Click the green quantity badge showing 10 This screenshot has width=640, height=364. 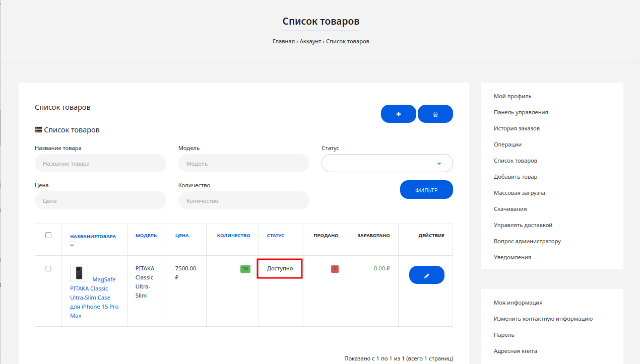click(245, 269)
